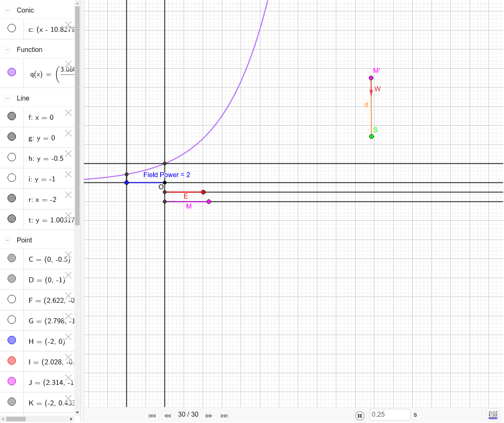Click the 'Field Power = 2' label
Viewport: 504px width, 423px height.
point(166,175)
